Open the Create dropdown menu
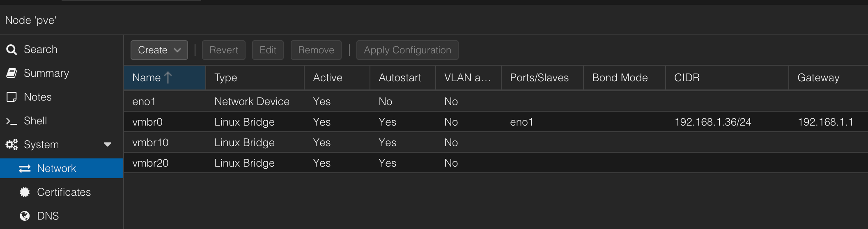The width and height of the screenshot is (868, 229). (159, 50)
